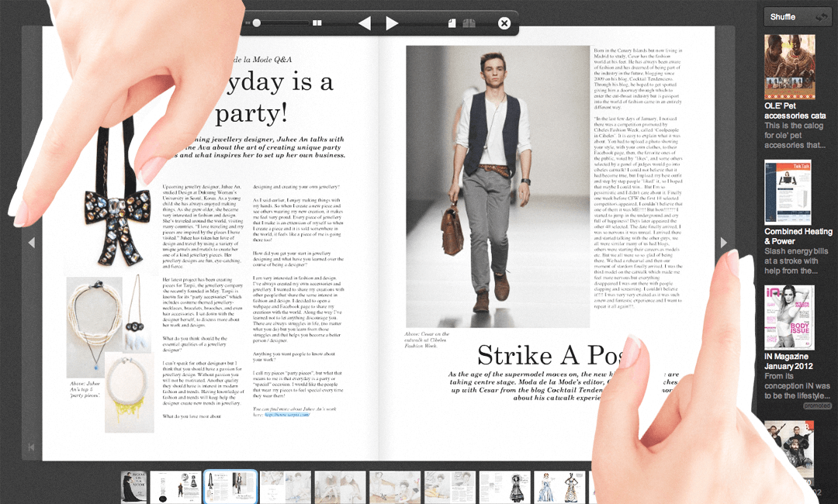Select the highlighted current spread thumbnail
The height and width of the screenshot is (504, 838).
point(230,487)
